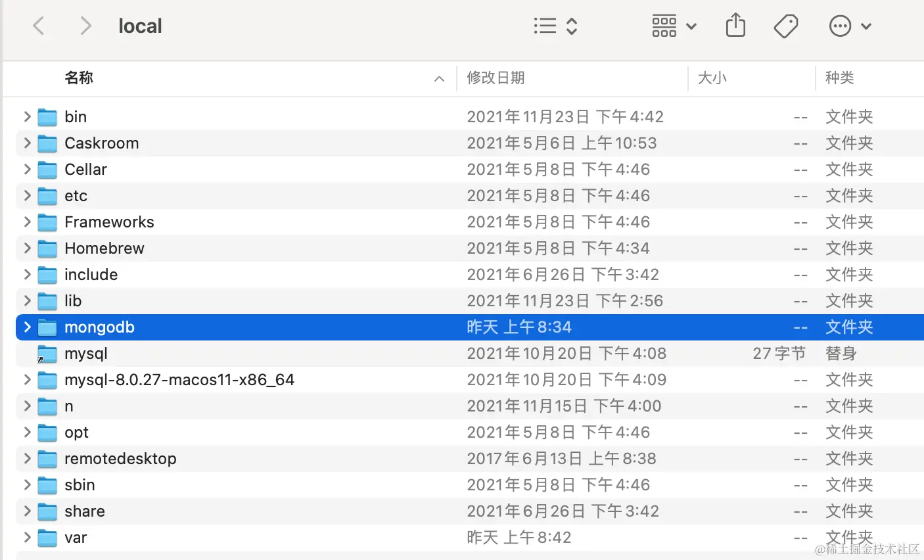924x560 pixels.
Task: Click the '27 字节' size of mysql
Action: pos(779,354)
